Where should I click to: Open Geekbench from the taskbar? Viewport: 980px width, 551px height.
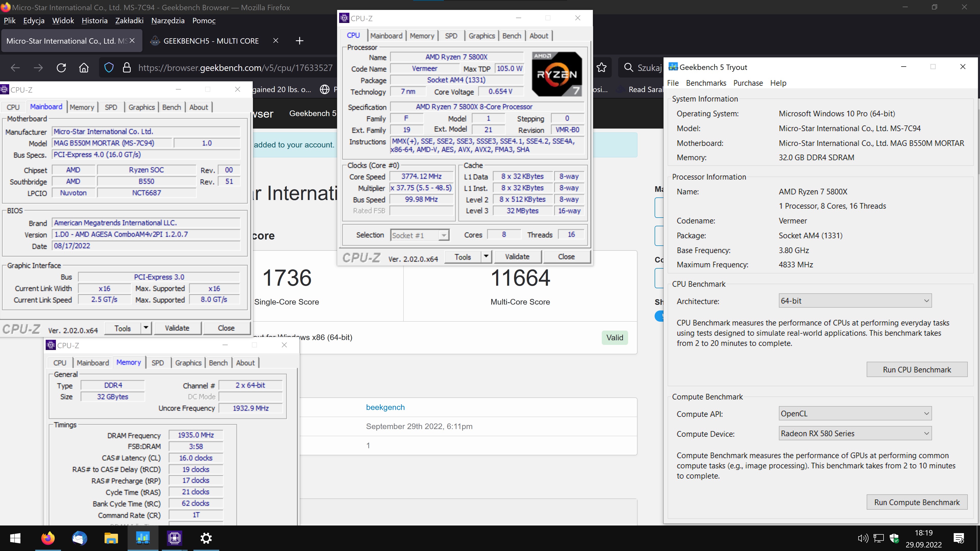coord(143,538)
